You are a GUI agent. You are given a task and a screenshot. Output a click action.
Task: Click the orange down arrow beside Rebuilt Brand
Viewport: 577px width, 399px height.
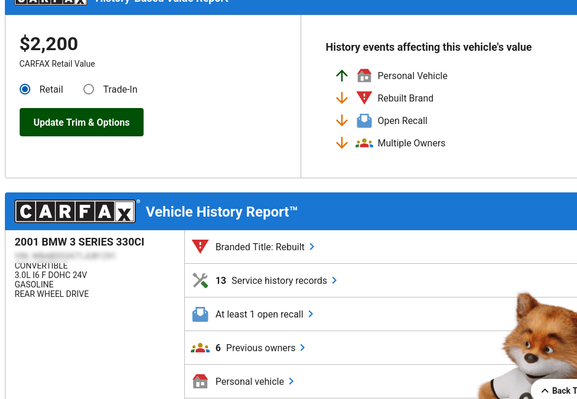pos(341,98)
